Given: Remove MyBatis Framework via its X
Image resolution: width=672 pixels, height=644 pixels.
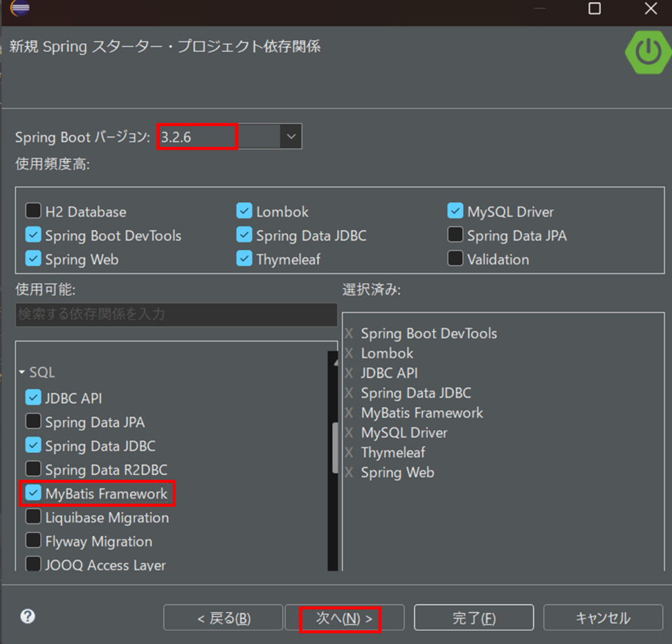Looking at the screenshot, I should [x=349, y=413].
